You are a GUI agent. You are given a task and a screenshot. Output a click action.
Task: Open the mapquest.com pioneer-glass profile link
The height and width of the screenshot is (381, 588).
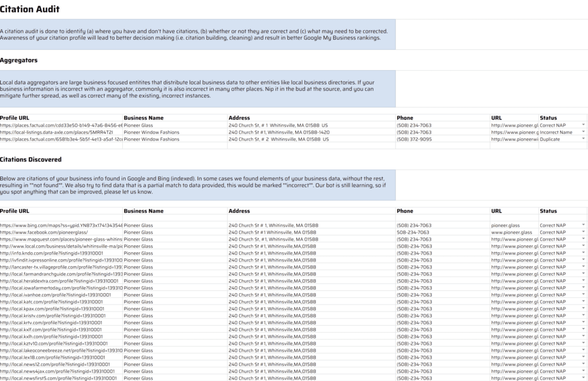coord(61,239)
